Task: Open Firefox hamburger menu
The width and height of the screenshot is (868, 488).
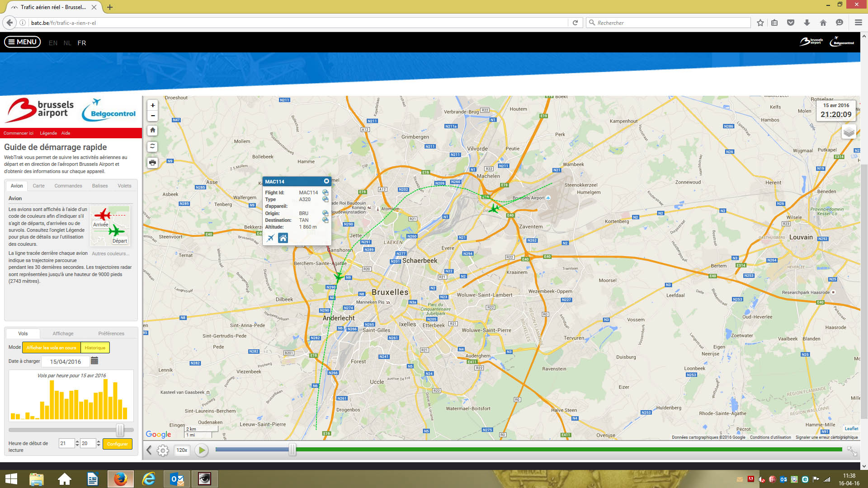Action: coord(858,23)
